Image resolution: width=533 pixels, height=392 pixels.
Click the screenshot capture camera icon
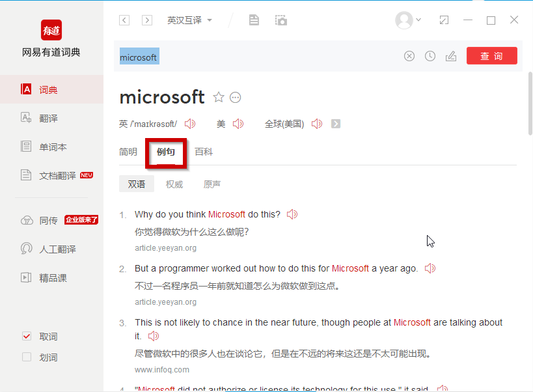[281, 20]
